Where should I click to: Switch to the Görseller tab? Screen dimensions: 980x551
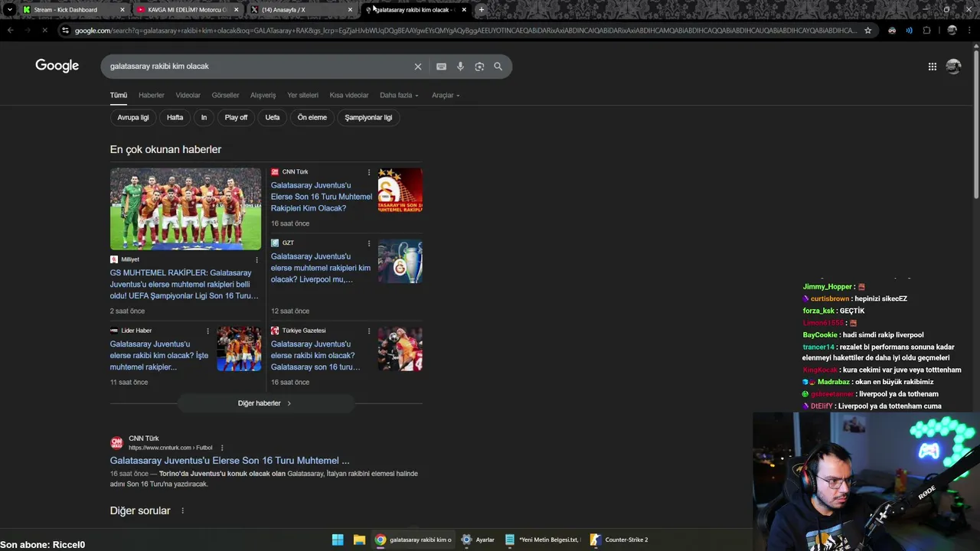click(x=225, y=96)
